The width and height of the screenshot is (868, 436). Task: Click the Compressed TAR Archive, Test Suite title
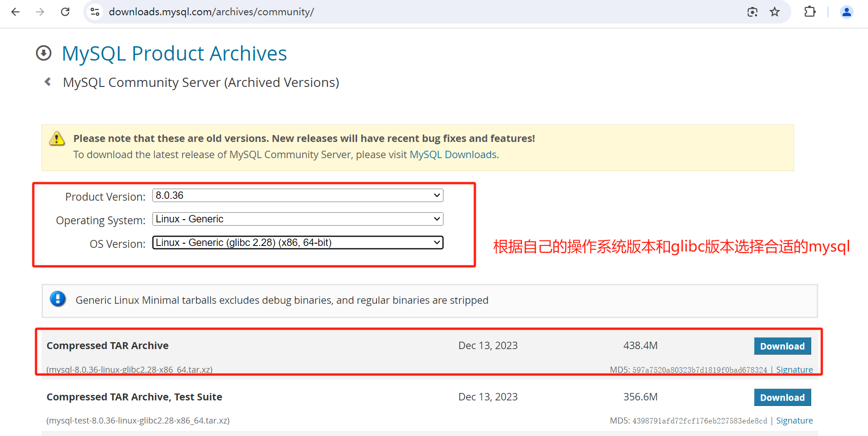pos(134,397)
